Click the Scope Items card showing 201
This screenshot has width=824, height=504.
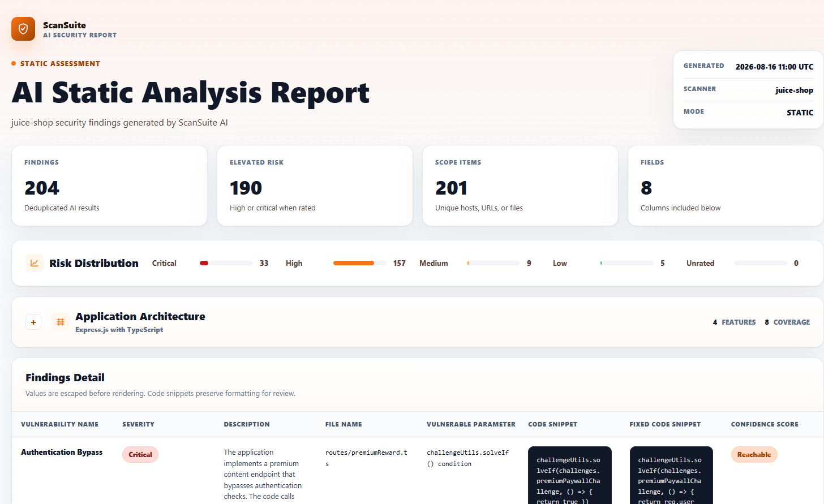[x=520, y=186]
